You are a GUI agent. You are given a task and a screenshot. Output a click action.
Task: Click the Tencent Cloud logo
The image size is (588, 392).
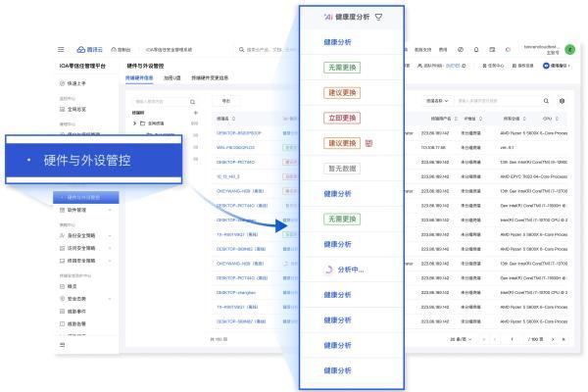point(89,50)
